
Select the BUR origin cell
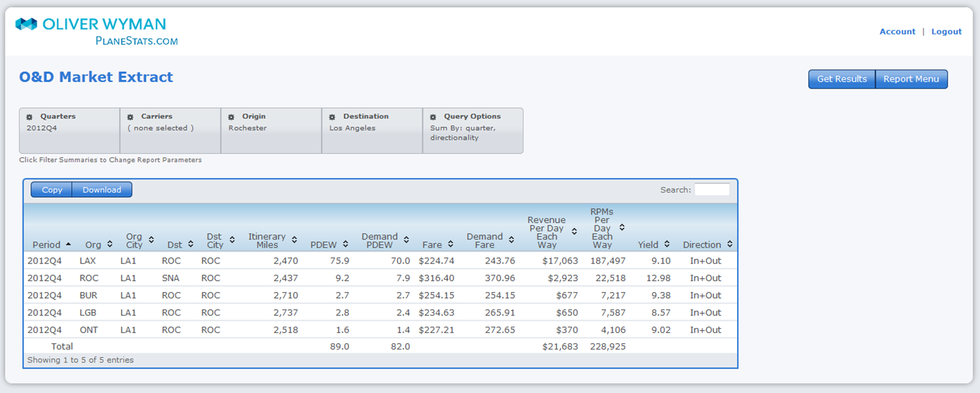point(89,295)
